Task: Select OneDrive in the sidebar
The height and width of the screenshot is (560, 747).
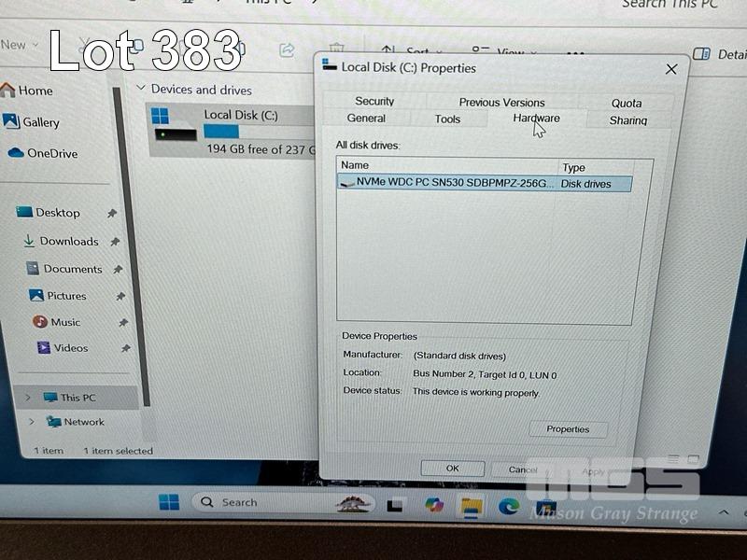Action: coord(51,153)
